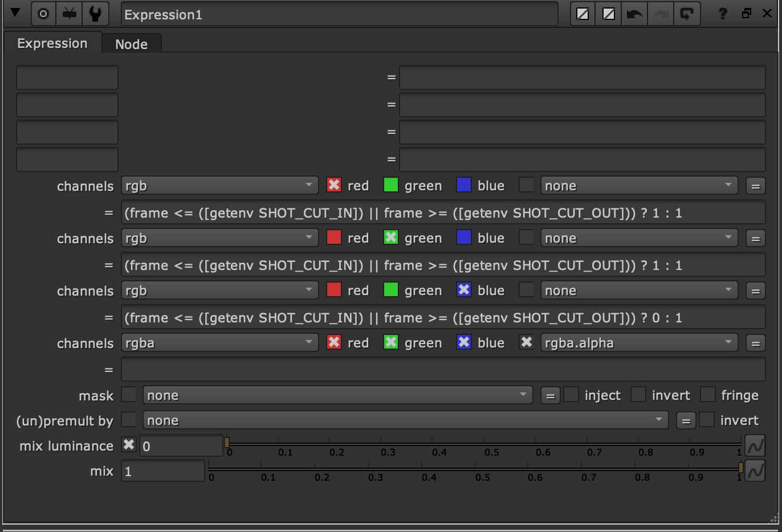Click the center node in graph icon
The height and width of the screenshot is (532, 782).
pos(43,14)
